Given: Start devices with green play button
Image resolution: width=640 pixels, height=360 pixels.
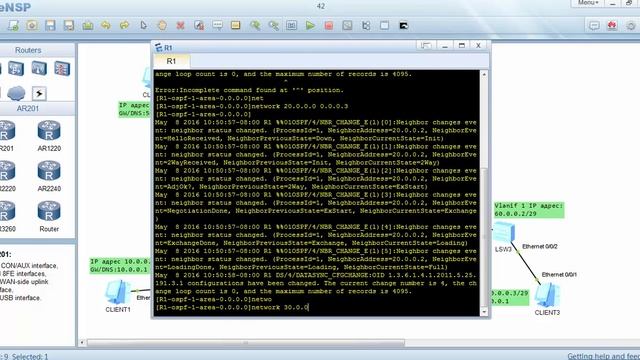Looking at the screenshot, I should 310,26.
